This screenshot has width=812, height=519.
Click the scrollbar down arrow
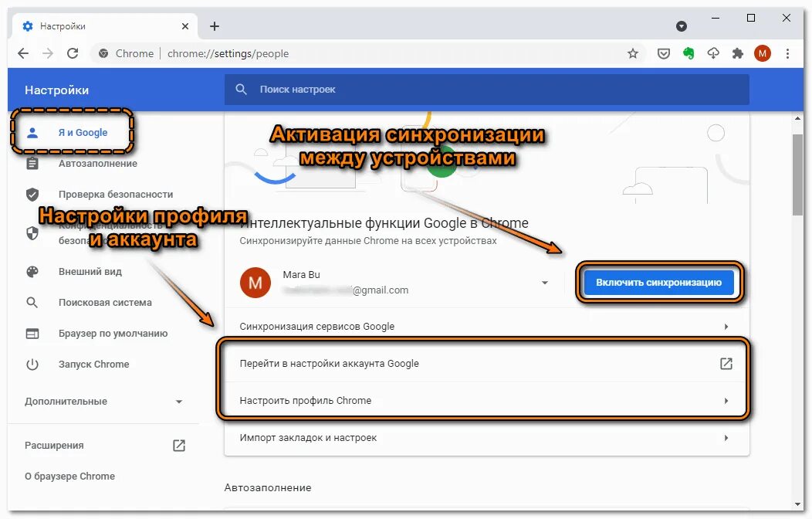point(797,504)
